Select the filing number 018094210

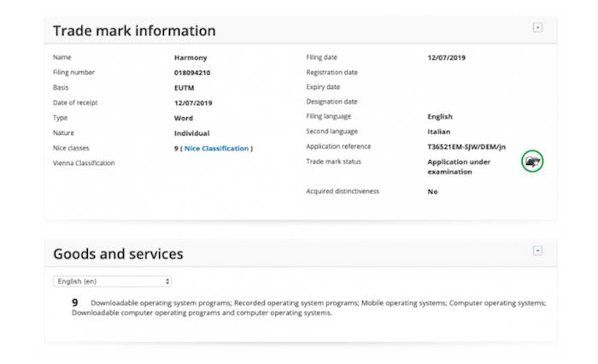pos(192,73)
